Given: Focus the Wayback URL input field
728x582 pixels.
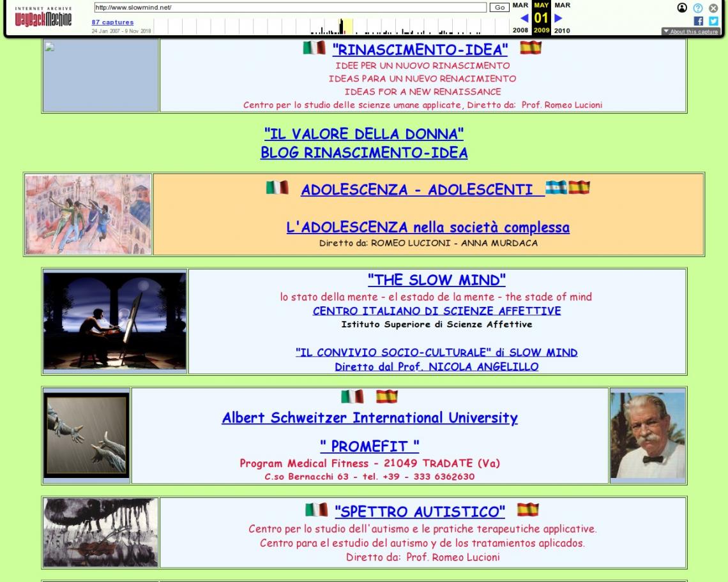Looking at the screenshot, I should (x=290, y=8).
